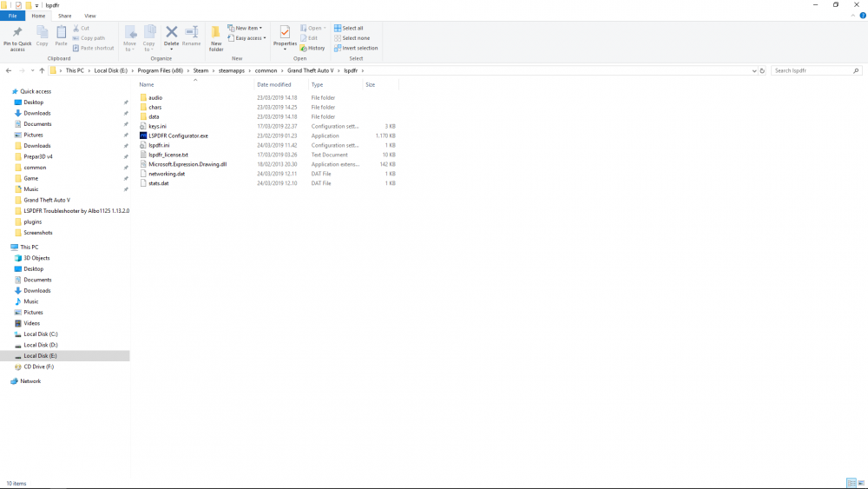This screenshot has height=489, width=868.
Task: Switch to details view icon
Action: pos(851,483)
